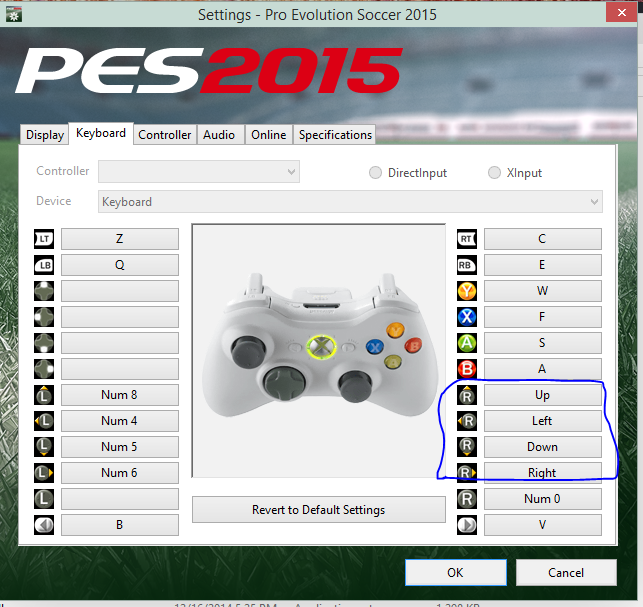
Task: Click the right stick up icon
Action: [467, 395]
